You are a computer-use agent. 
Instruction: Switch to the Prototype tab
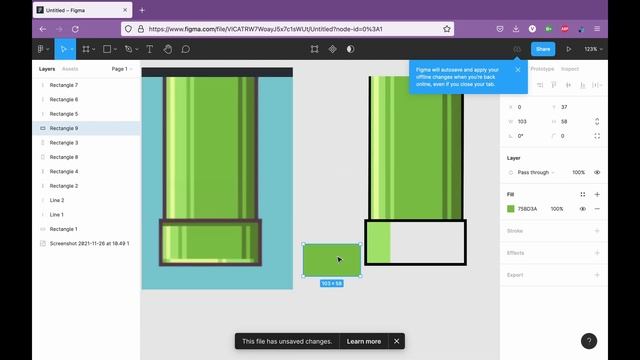pos(542,69)
